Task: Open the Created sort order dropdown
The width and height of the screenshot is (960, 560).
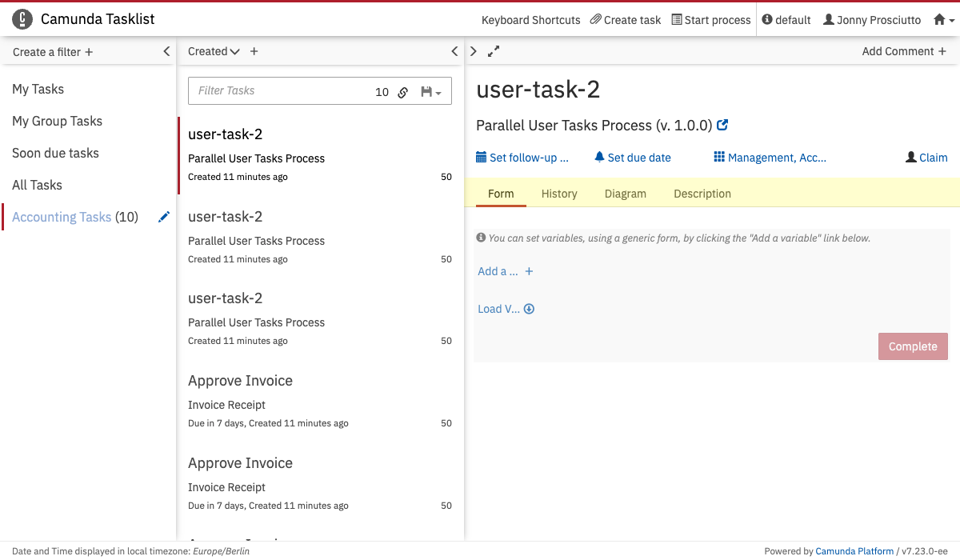Action: coord(214,51)
